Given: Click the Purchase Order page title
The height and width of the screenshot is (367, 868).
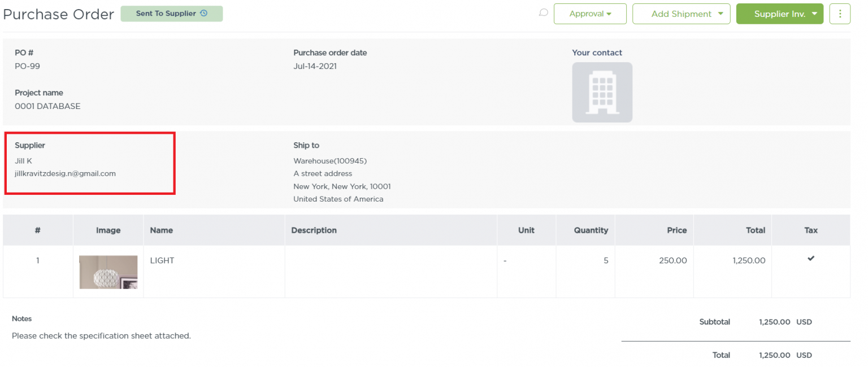Looking at the screenshot, I should tap(58, 14).
